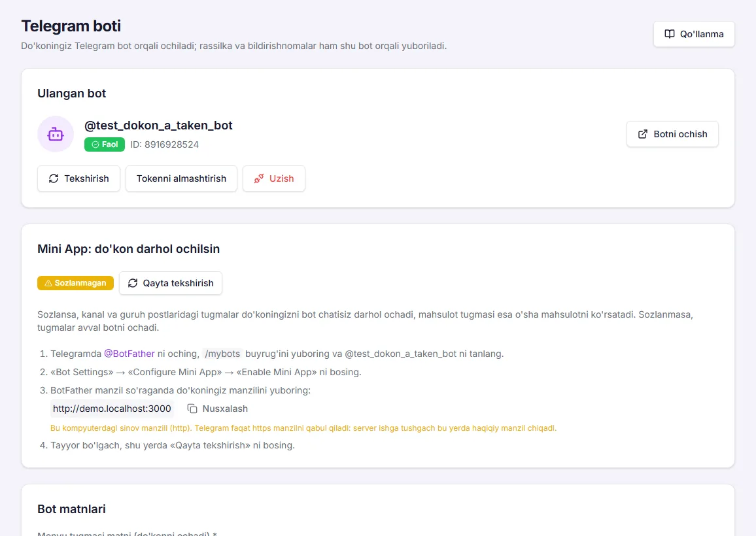The height and width of the screenshot is (536, 756).
Task: Click the refresh icon on Tekshirish
Action: (x=54, y=178)
